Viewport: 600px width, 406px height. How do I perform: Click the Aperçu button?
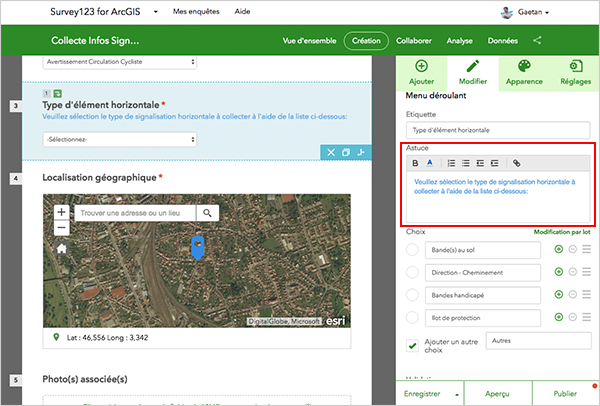coord(497,394)
